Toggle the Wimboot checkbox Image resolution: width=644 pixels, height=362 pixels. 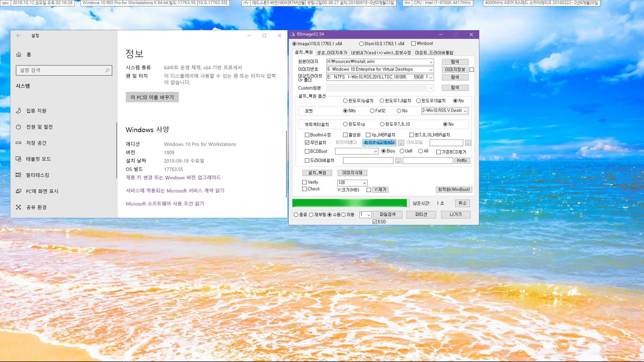[x=412, y=43]
